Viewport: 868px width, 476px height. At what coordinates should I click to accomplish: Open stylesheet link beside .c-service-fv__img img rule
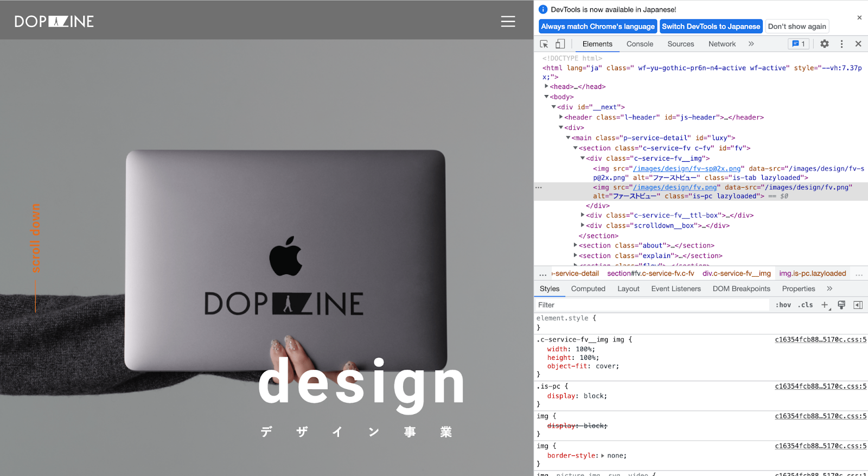point(820,340)
